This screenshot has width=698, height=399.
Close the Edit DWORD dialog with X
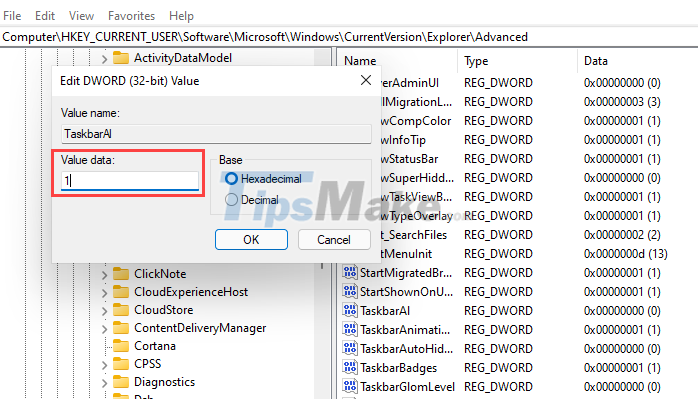(x=366, y=80)
